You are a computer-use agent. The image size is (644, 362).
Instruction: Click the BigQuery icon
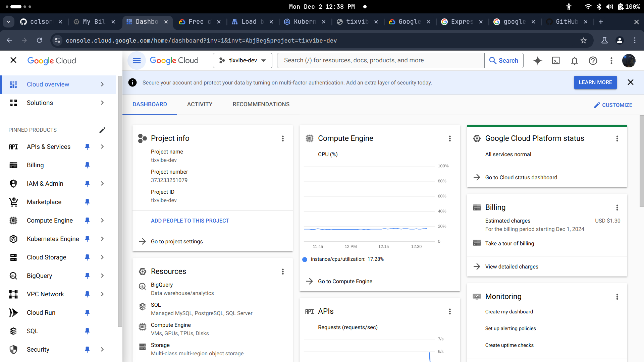pos(13,276)
